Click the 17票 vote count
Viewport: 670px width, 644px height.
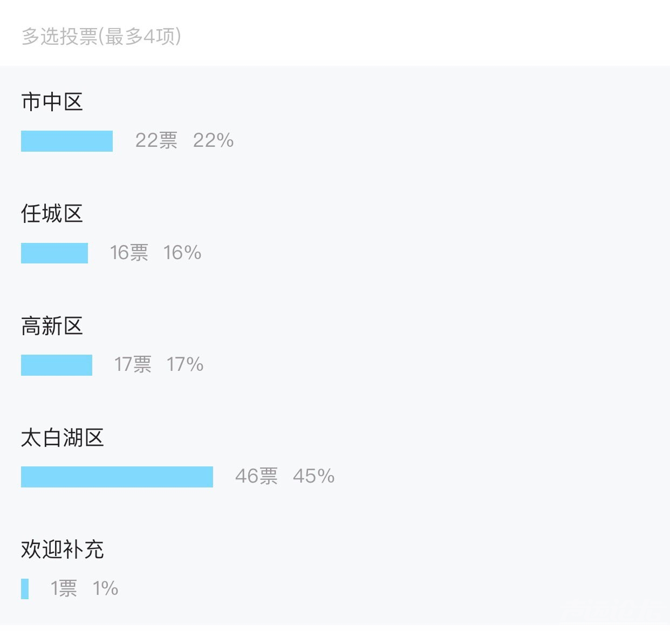[133, 364]
